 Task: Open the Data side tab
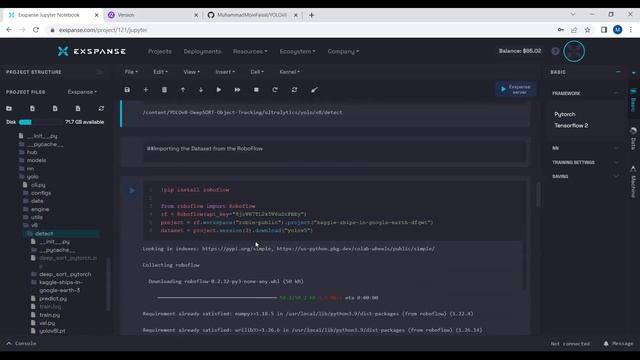tap(633, 139)
